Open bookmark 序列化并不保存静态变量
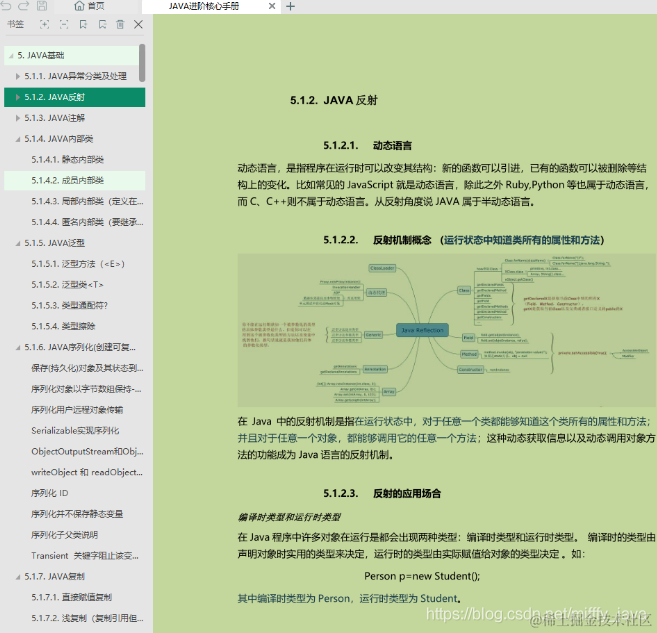 (77, 514)
